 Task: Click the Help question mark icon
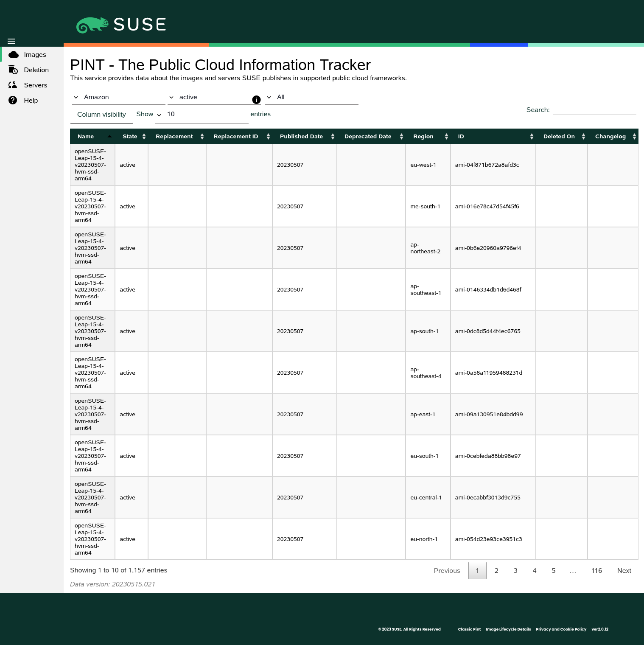[13, 101]
